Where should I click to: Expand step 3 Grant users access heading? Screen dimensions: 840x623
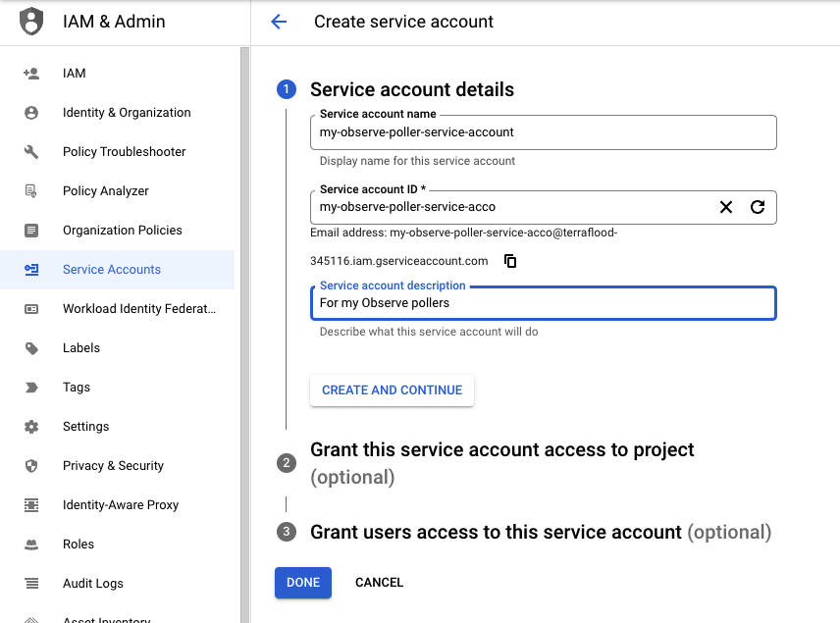(x=541, y=532)
